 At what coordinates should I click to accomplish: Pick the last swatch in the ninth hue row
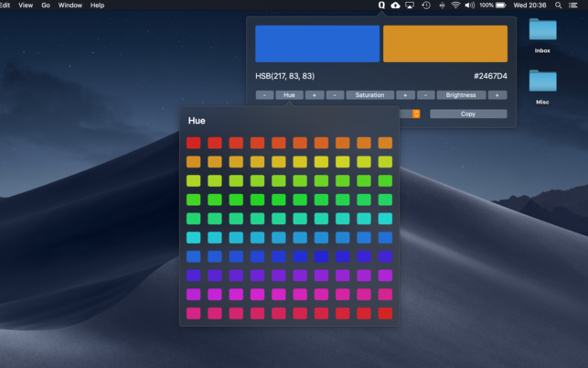385,295
